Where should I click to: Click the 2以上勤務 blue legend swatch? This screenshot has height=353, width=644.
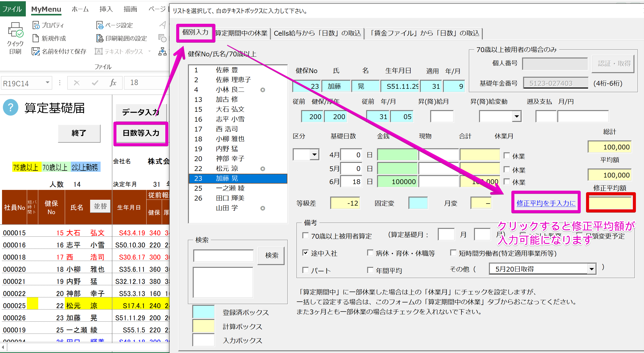pos(85,167)
